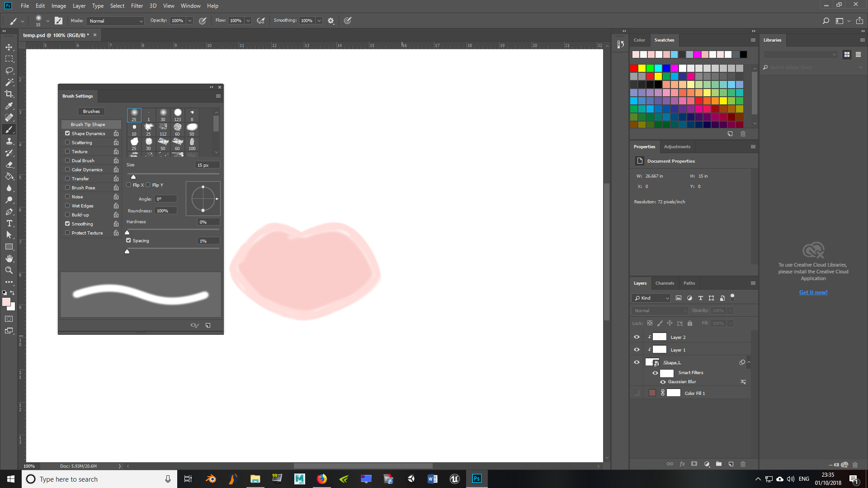
Task: Open the Filter menu
Action: pos(137,6)
